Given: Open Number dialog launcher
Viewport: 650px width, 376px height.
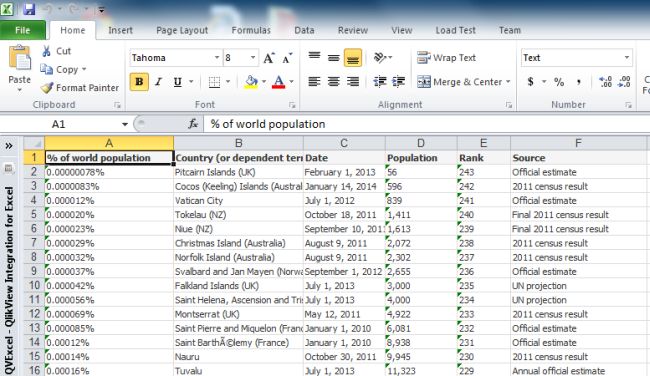Looking at the screenshot, I should tap(628, 105).
